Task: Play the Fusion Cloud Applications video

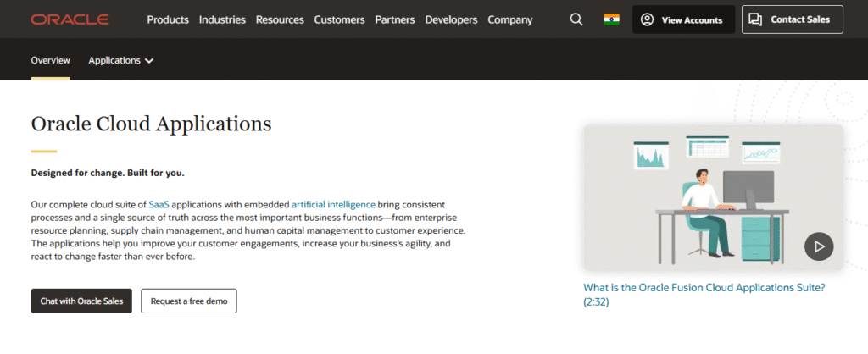Action: tap(819, 246)
